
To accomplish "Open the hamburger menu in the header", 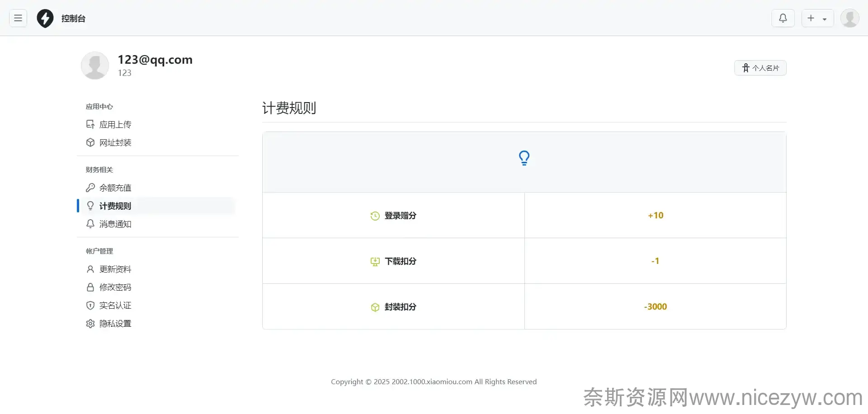I will tap(18, 18).
